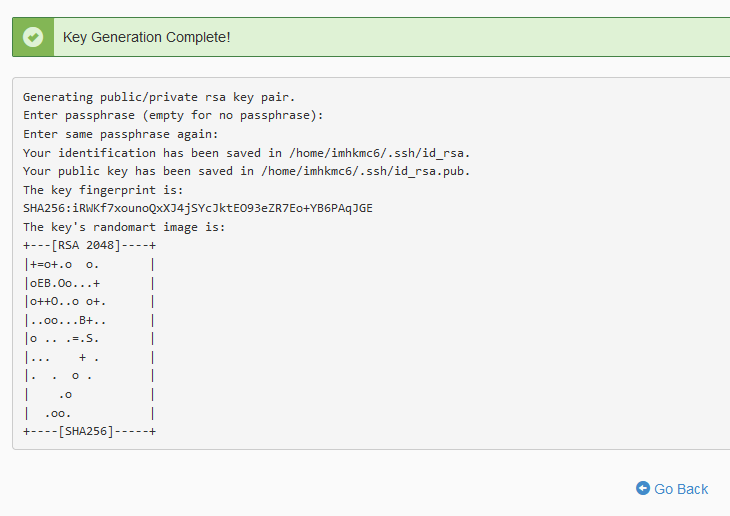
Task: Follow the Go Back link
Action: [680, 489]
